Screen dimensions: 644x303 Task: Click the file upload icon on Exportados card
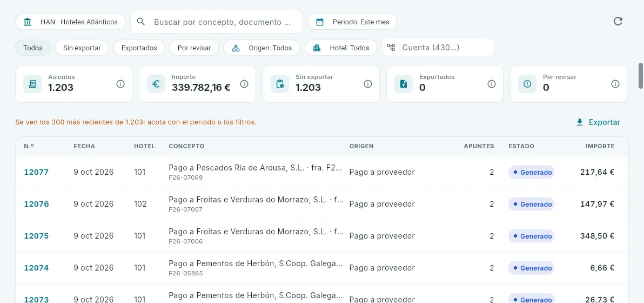point(404,84)
